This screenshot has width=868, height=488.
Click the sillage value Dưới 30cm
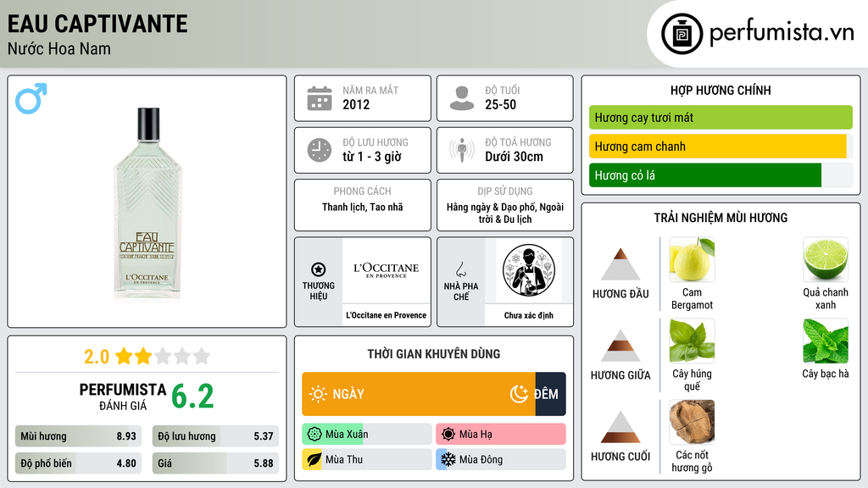pyautogui.click(x=515, y=157)
